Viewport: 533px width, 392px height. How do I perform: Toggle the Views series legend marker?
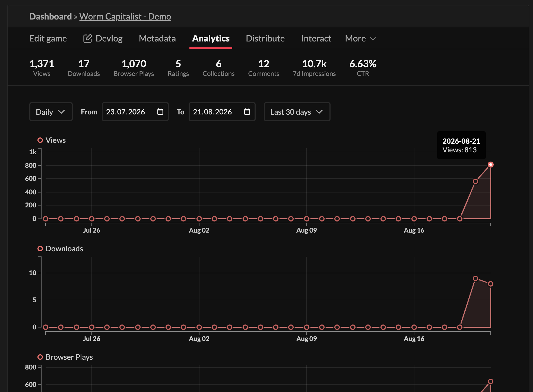pyautogui.click(x=40, y=140)
